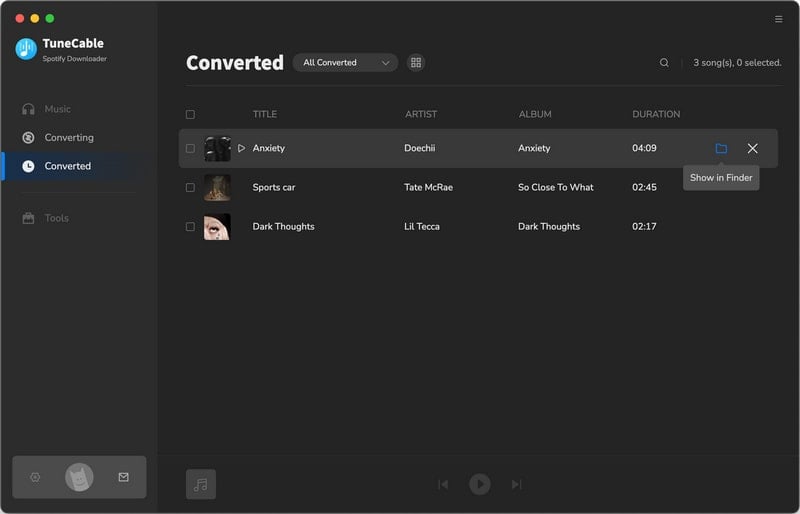Click the Sports car album cover thumbnail

(217, 187)
